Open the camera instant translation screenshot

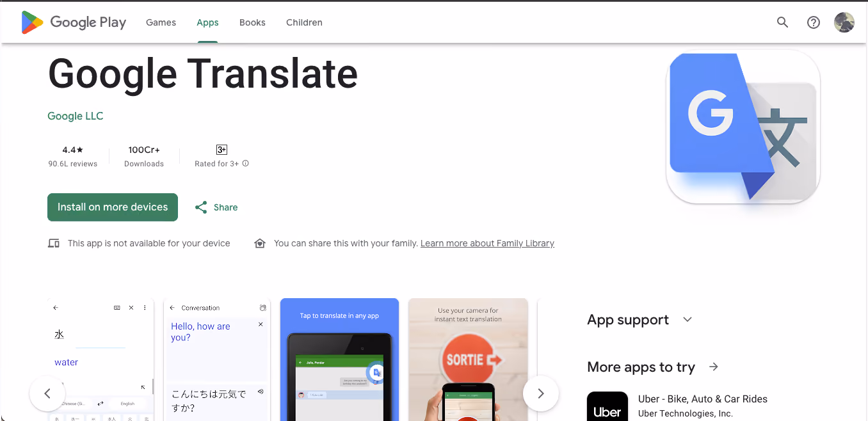tap(469, 360)
